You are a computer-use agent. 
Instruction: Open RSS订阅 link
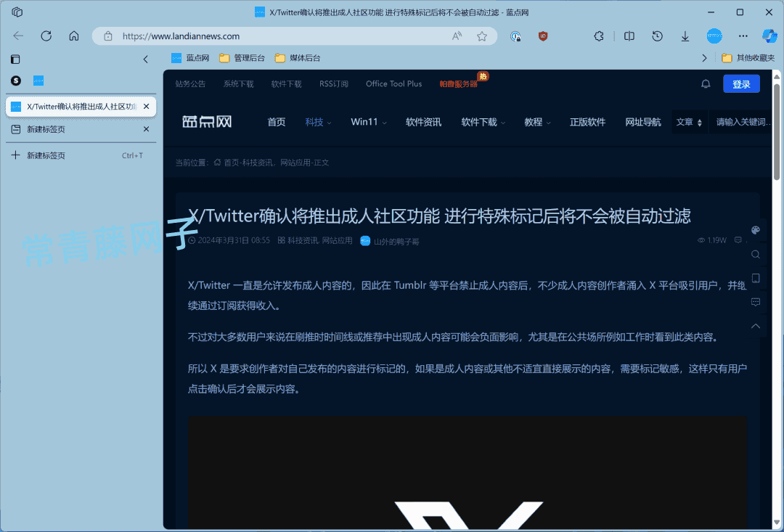tap(333, 84)
